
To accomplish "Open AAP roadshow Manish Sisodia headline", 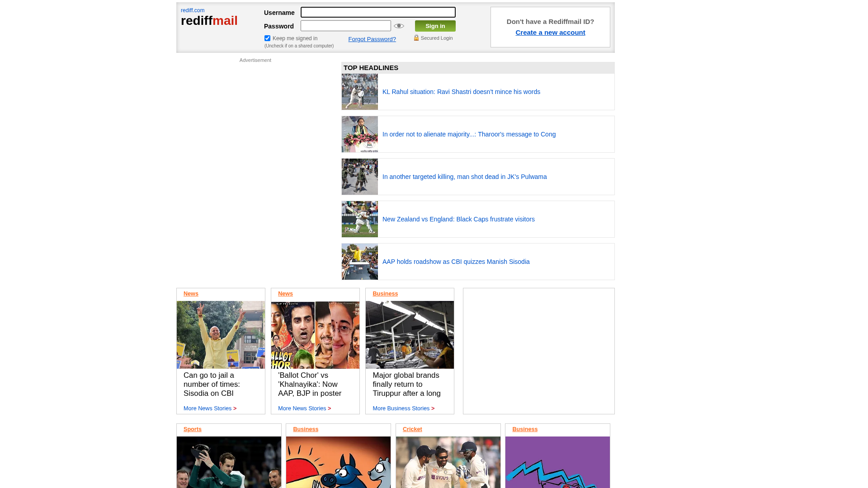I will coord(456,262).
